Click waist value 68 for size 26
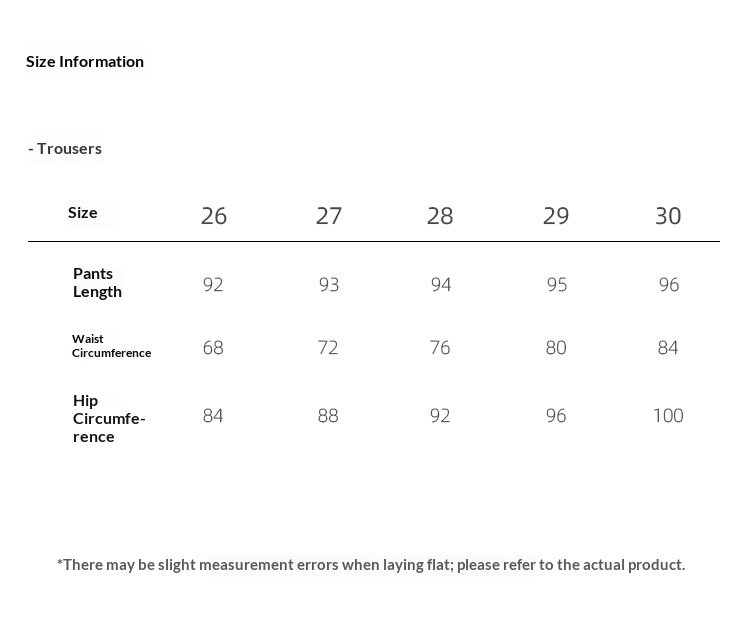750x627 pixels. pos(213,348)
